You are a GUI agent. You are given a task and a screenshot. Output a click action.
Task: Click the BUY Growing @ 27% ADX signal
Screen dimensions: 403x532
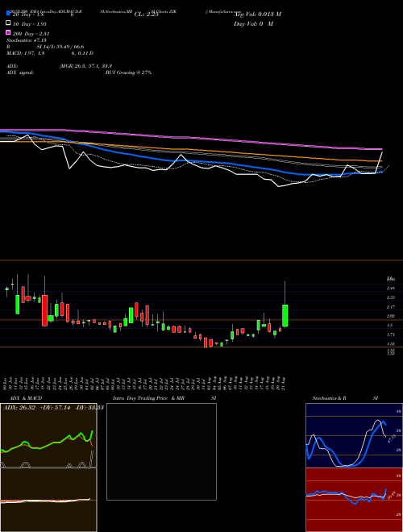point(128,73)
